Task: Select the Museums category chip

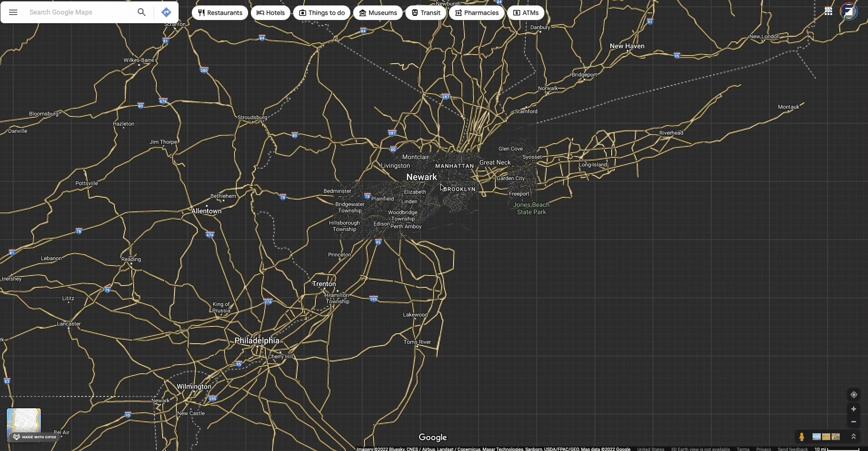Action: point(378,12)
